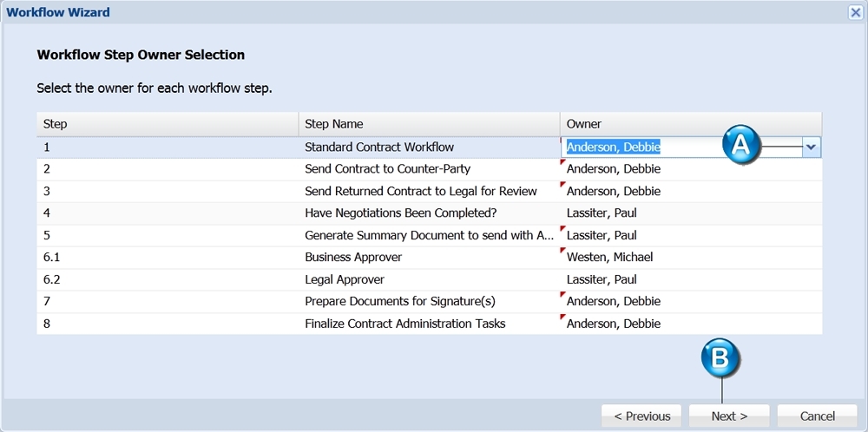Click the Finalize Contract Administration Tasks row
This screenshot has height=432, width=868.
430,324
